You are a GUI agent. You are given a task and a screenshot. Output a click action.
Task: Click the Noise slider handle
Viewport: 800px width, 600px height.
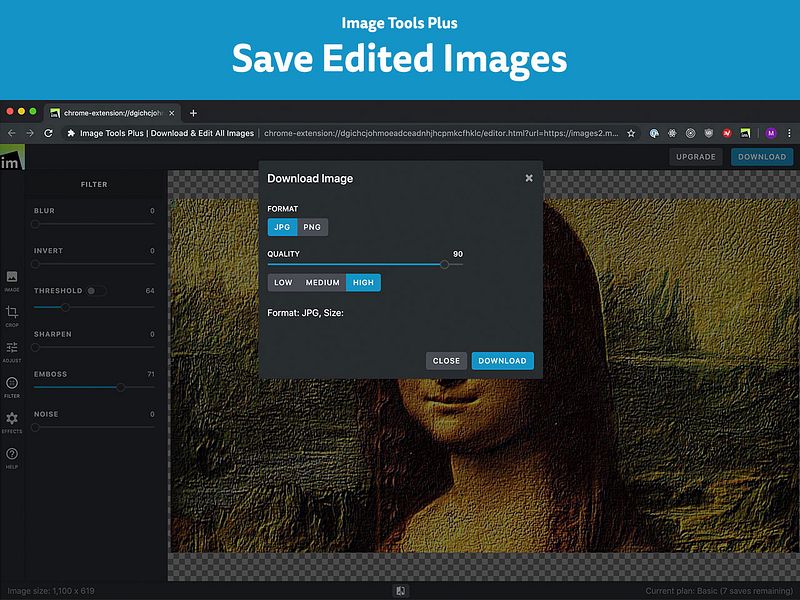click(x=35, y=428)
